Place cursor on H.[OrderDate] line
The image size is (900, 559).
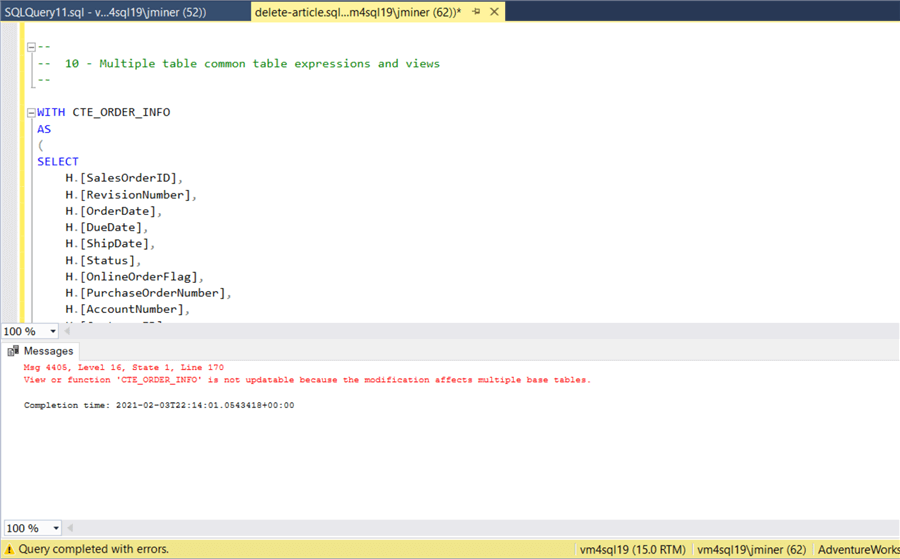114,211
